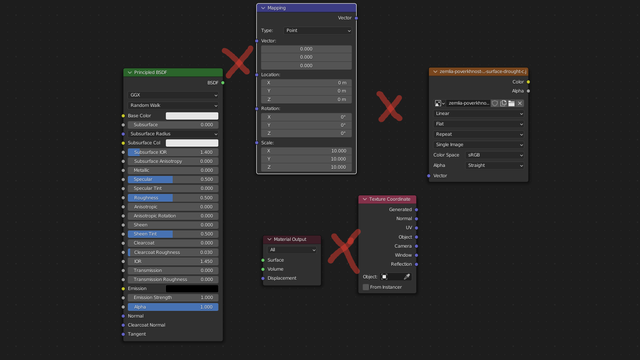Click the Subsurface Col color swatch

tap(192, 143)
